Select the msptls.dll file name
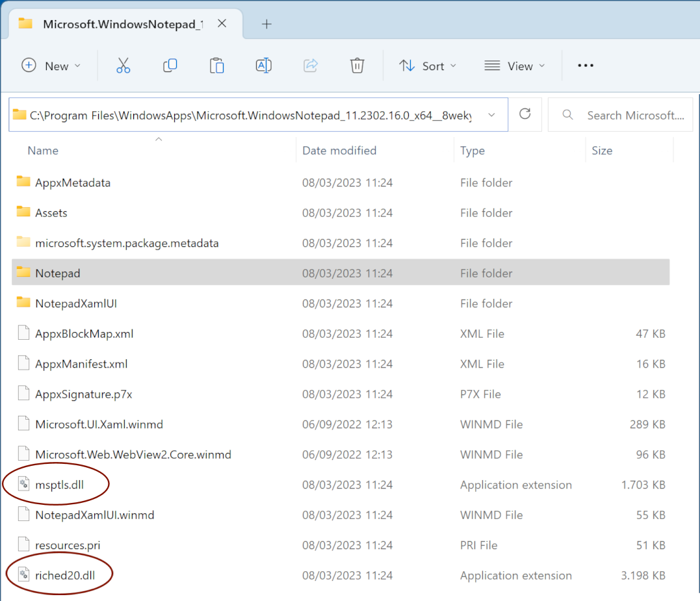This screenshot has height=601, width=700. coord(59,485)
